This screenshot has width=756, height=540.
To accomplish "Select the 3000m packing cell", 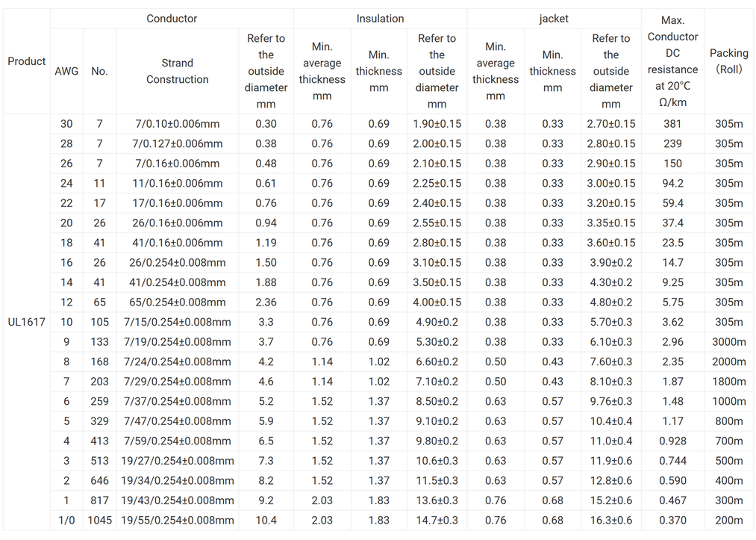I will [x=728, y=342].
